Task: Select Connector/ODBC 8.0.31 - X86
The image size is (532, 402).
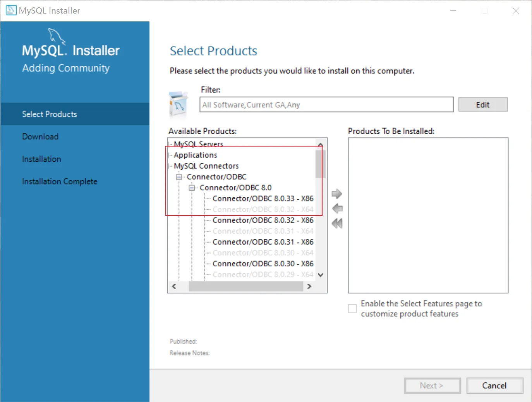Action: click(263, 242)
